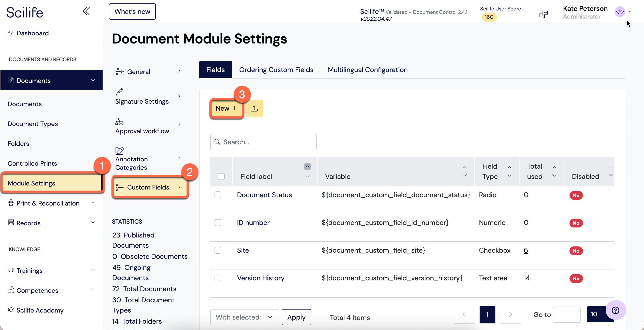644x330 pixels.
Task: Click the Apply button
Action: tap(296, 317)
